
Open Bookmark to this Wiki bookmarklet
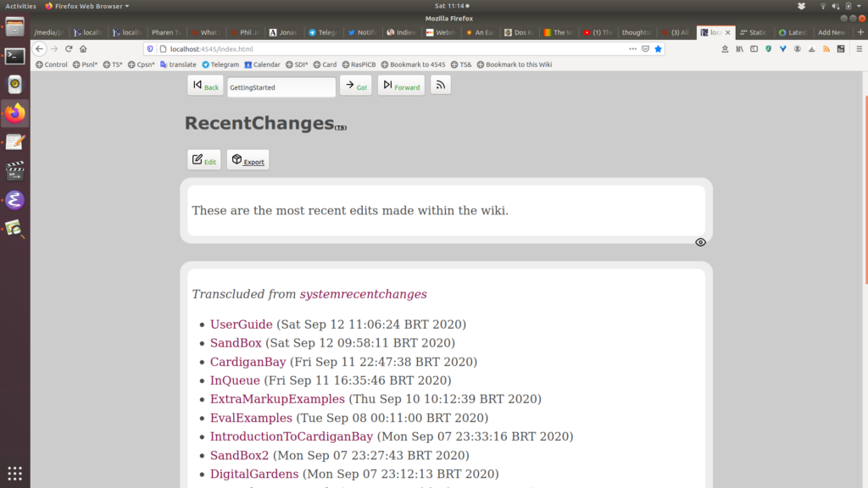tap(515, 64)
